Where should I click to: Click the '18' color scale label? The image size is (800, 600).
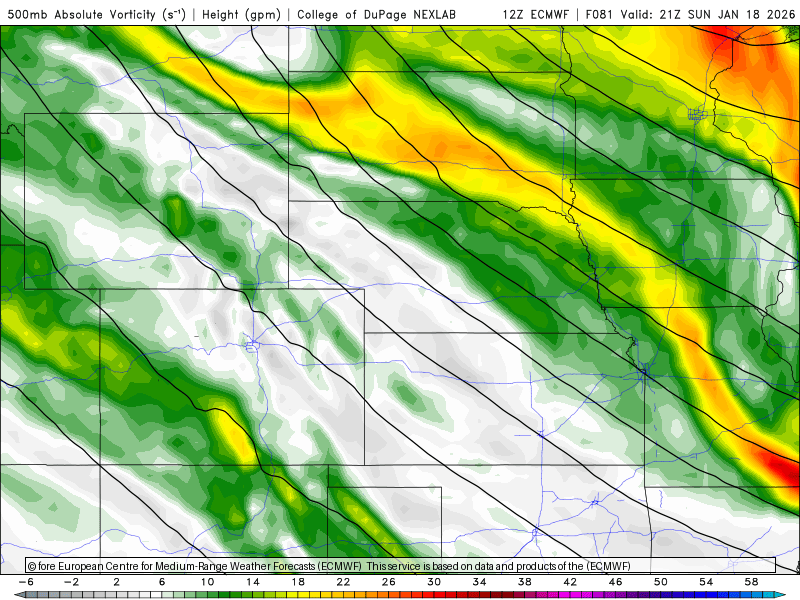tap(298, 582)
